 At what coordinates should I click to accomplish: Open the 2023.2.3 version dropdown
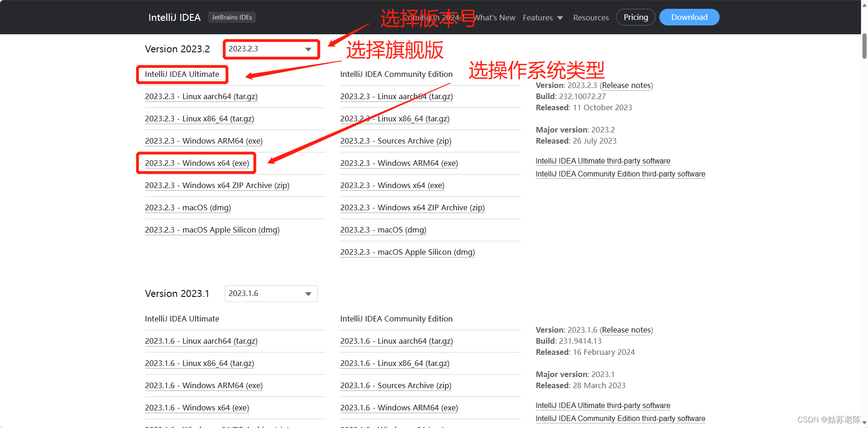[271, 49]
